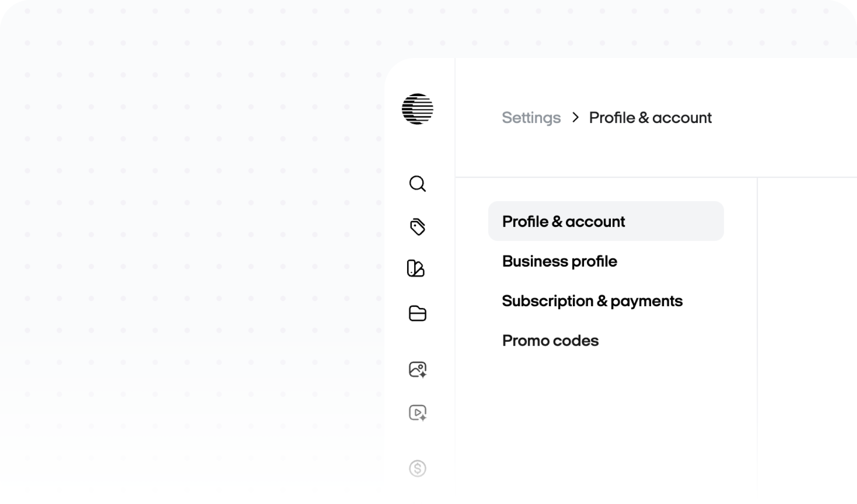Screen dimensions: 857x504
Task: Open the folder icon in sidebar
Action: [x=417, y=313]
